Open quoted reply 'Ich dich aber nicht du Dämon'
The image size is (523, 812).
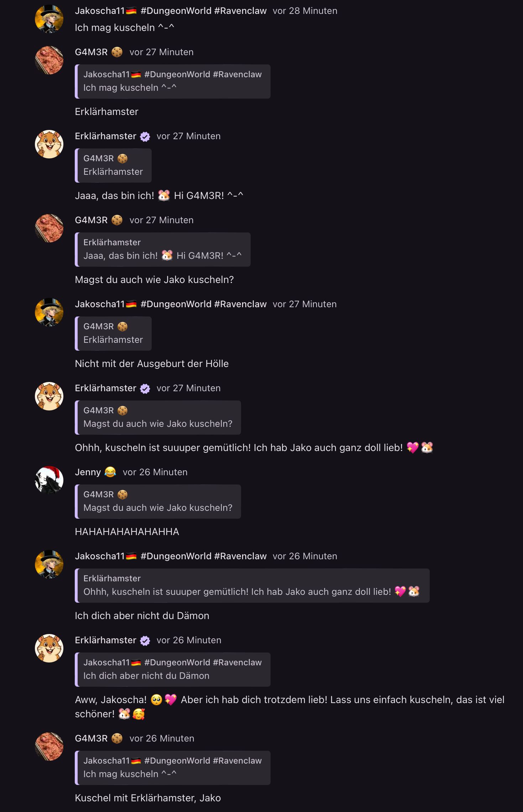[x=173, y=670]
